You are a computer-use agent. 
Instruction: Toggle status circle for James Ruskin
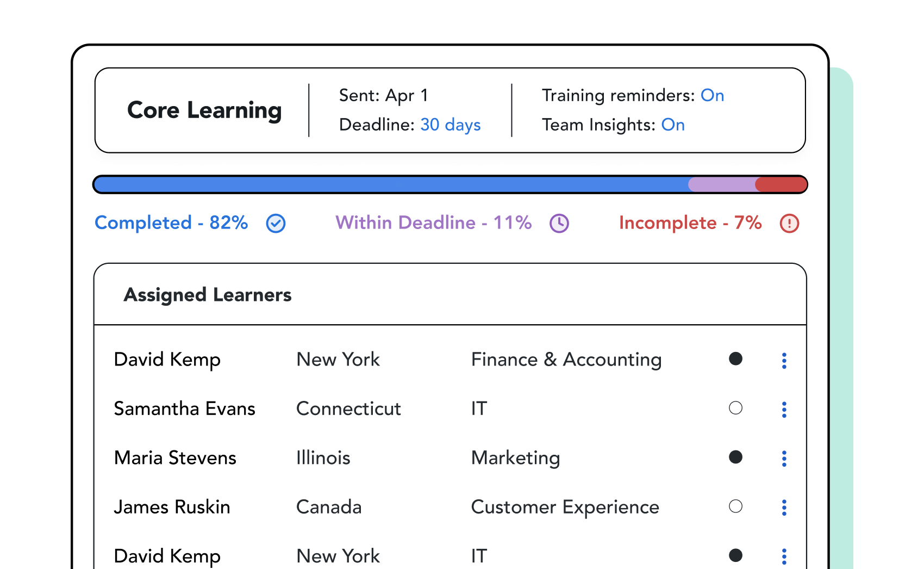click(735, 506)
